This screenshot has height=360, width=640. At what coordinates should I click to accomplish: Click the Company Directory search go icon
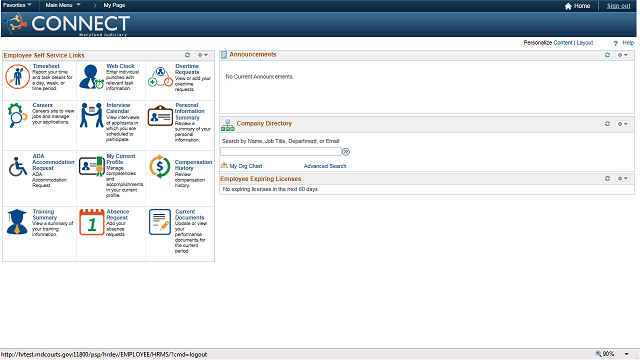pos(346,152)
